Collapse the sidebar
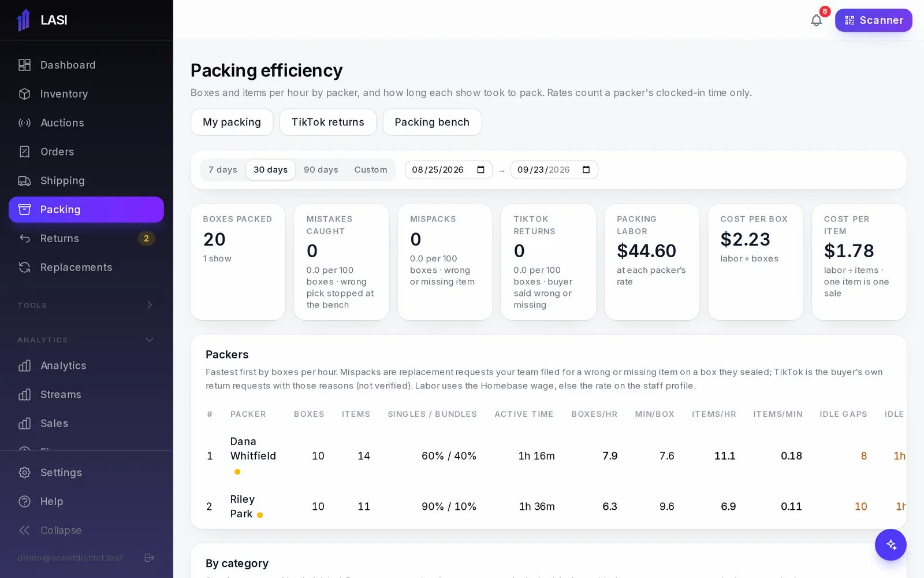The height and width of the screenshot is (578, 924). (87, 531)
